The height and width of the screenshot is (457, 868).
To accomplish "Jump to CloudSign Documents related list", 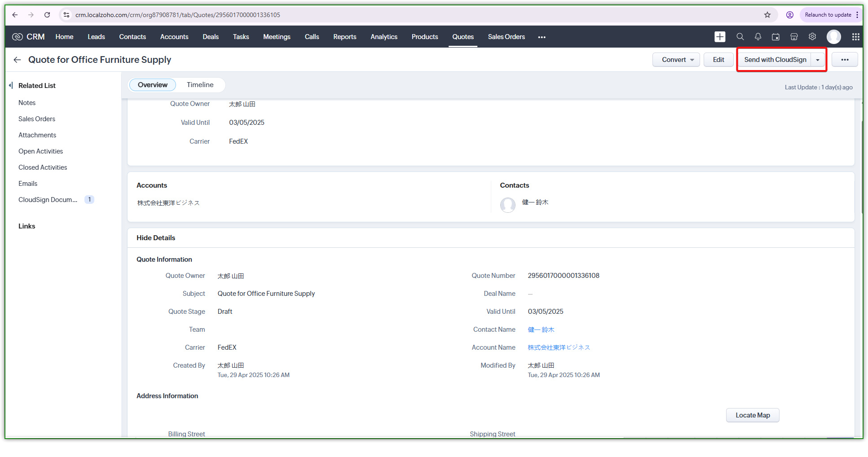I will click(48, 200).
